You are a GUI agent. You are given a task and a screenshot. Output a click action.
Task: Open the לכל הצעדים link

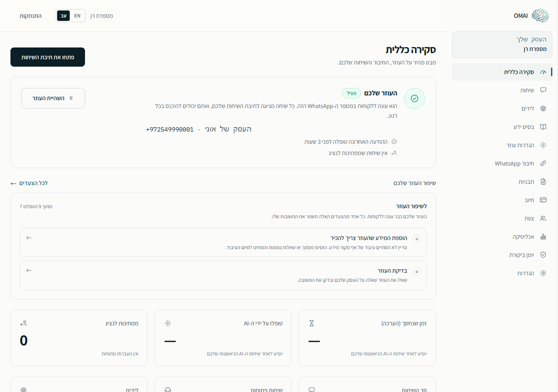(x=29, y=183)
